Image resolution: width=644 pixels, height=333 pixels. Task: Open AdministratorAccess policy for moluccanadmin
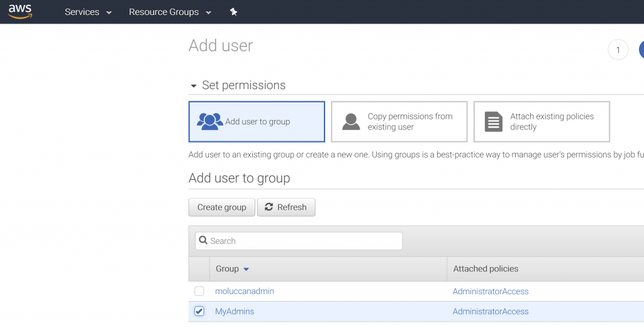[x=491, y=291]
